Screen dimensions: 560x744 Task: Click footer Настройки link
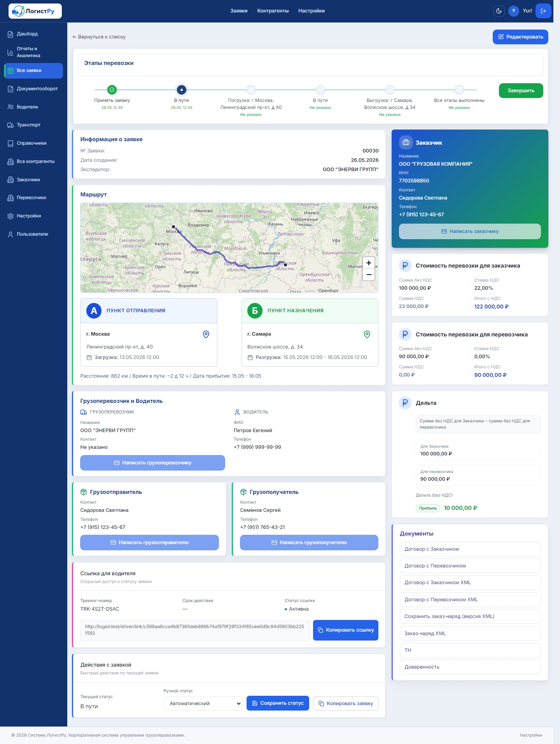[531, 735]
